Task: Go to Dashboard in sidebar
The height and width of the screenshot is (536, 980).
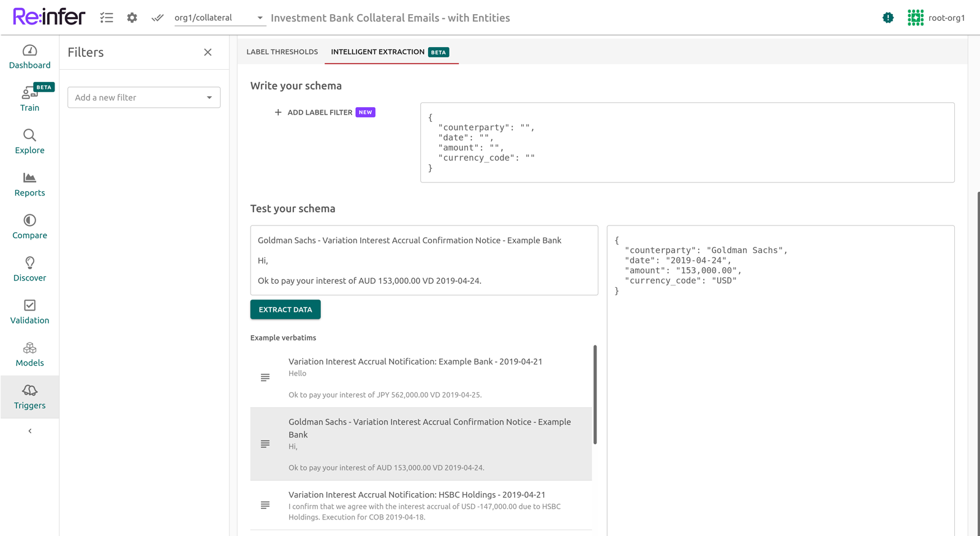Action: [29, 57]
